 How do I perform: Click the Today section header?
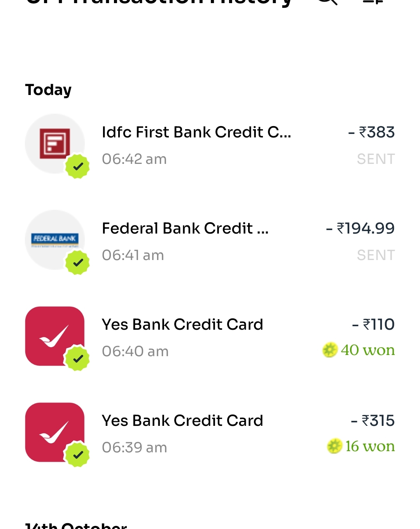tap(48, 90)
